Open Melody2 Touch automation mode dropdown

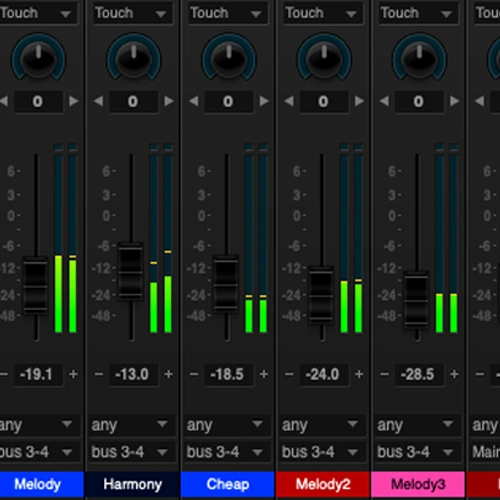click(323, 13)
